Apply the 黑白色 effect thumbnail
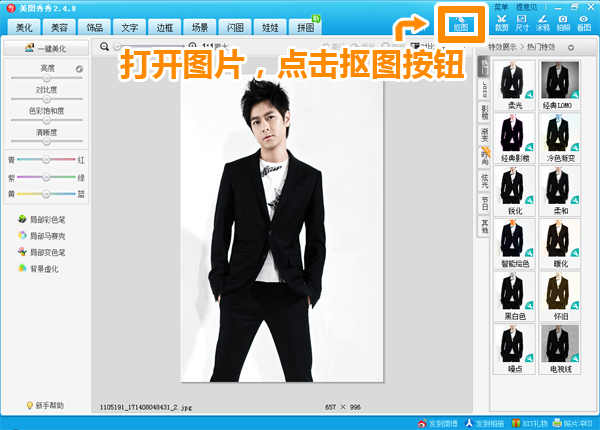This screenshot has width=600, height=430. click(514, 296)
